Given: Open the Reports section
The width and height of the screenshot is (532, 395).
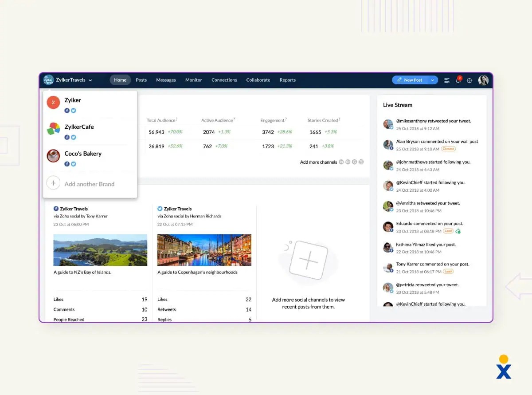Looking at the screenshot, I should [287, 80].
